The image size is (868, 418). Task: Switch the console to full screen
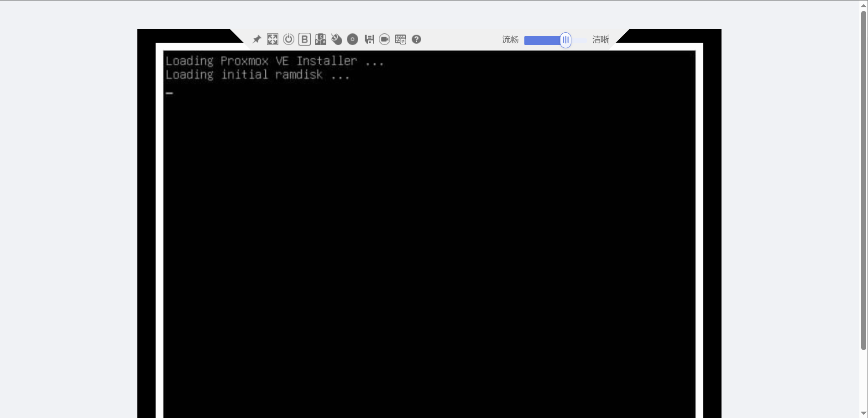tap(272, 40)
